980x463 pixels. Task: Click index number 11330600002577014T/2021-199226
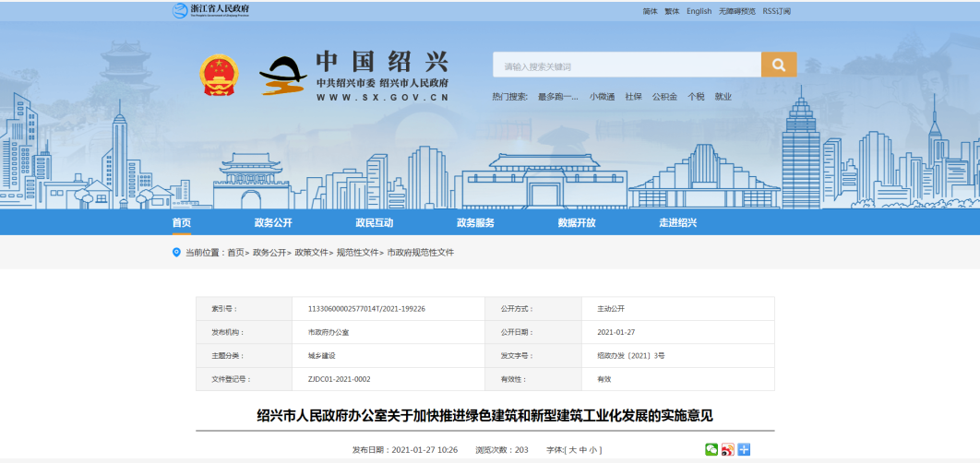coord(367,309)
